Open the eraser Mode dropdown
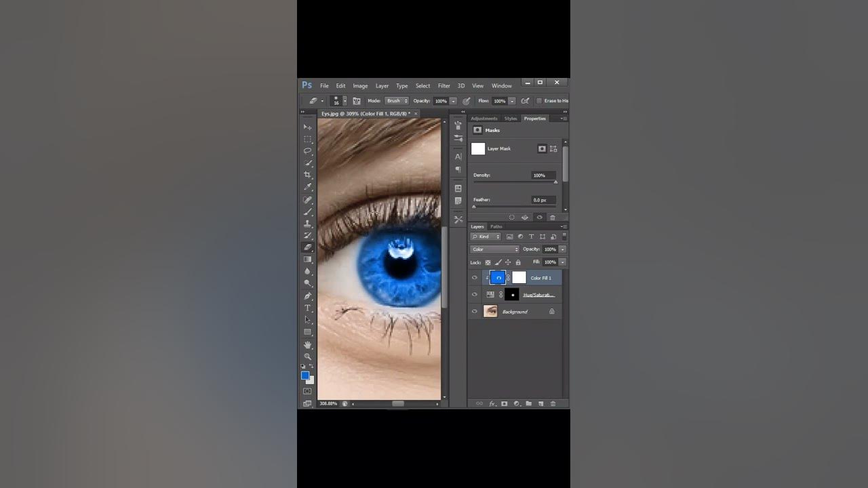The height and width of the screenshot is (488, 868). pyautogui.click(x=397, y=101)
